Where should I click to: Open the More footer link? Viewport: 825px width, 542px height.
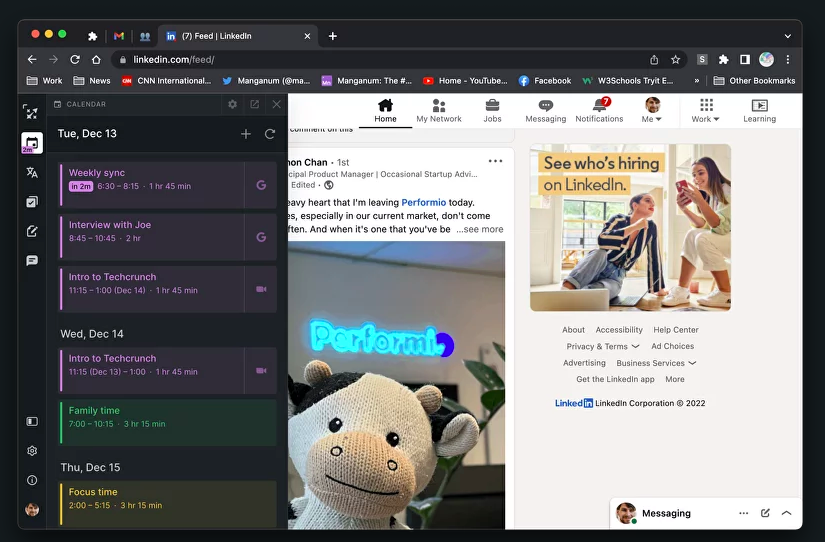(x=675, y=379)
